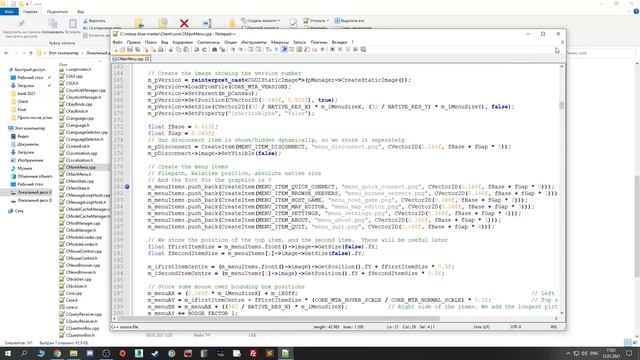Click the Print icon in Notepad++ toolbar
Screen dimensions: 640x360
pyautogui.click(x=160, y=49)
